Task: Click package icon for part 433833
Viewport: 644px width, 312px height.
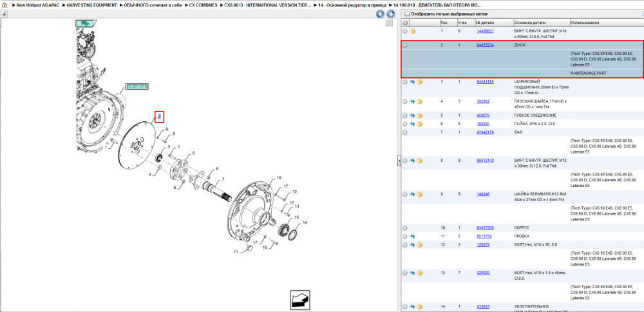Action: (419, 307)
